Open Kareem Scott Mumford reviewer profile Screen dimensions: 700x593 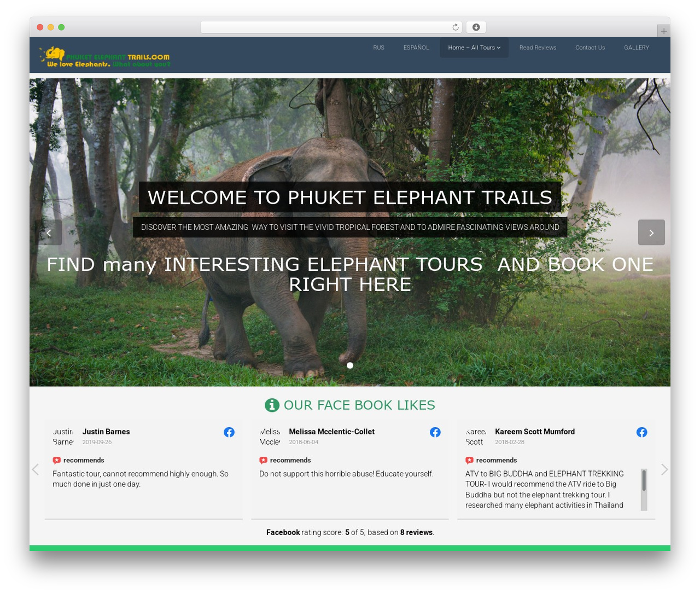[535, 432]
